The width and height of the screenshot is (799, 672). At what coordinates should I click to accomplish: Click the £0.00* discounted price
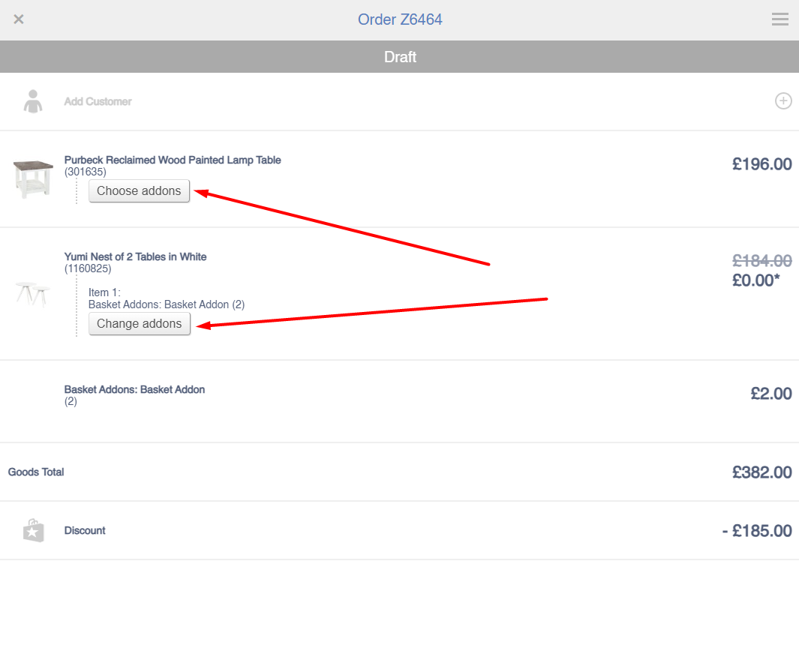pos(756,280)
